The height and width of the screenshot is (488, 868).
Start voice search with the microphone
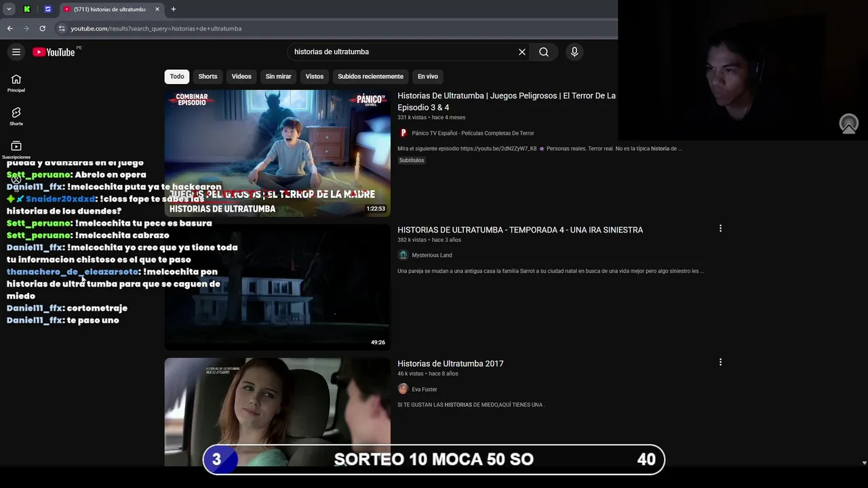[x=574, y=52]
